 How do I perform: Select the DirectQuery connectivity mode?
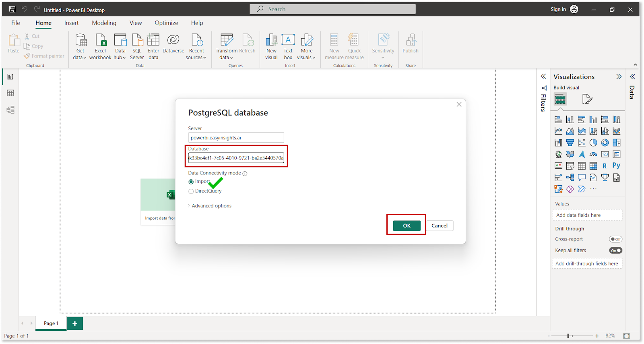click(x=191, y=191)
